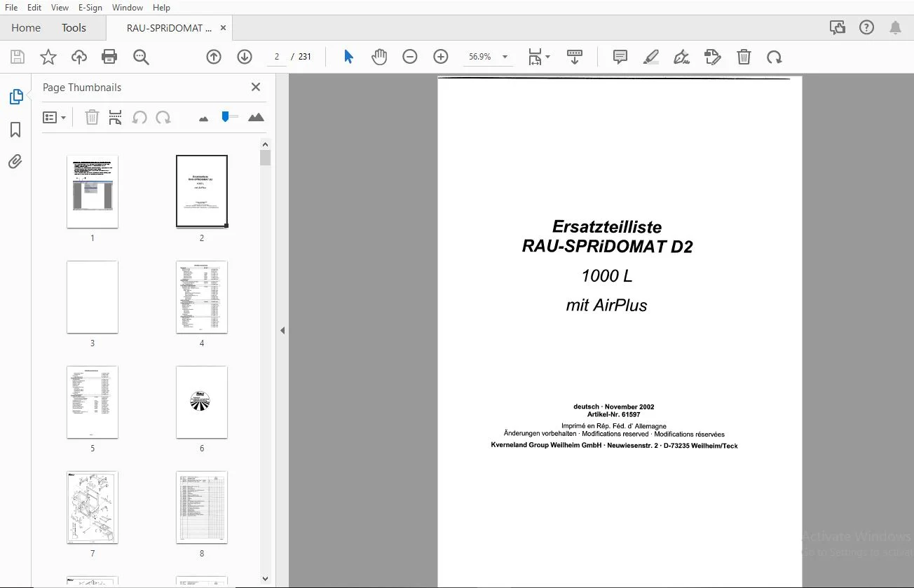
Task: Zoom out with the minus icon
Action: click(x=410, y=57)
